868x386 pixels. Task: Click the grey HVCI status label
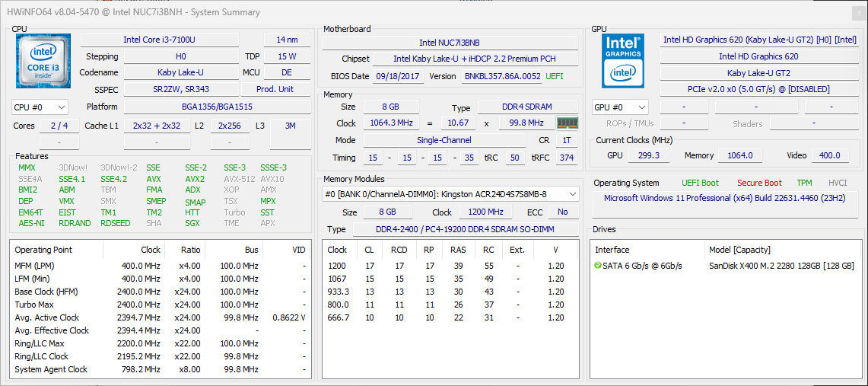click(838, 183)
